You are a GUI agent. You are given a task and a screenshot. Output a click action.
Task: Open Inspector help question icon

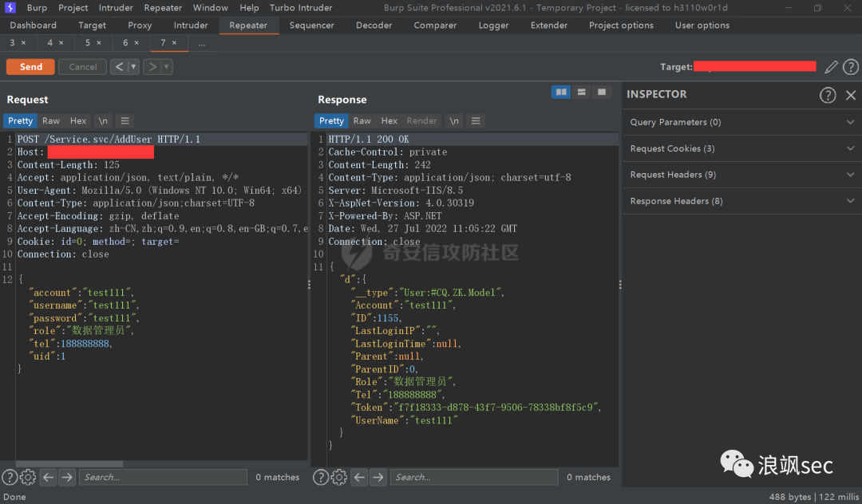click(x=828, y=95)
